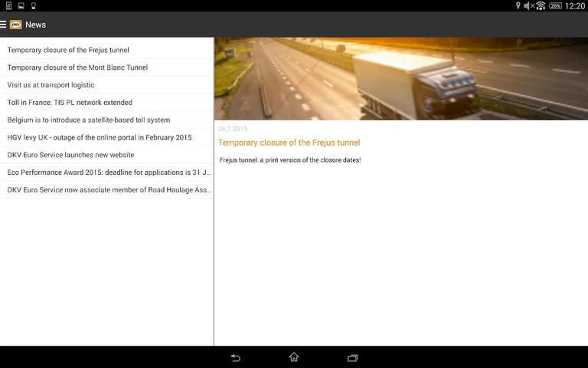This screenshot has height=368, width=588.
Task: Tap the muted volume status icon
Action: click(x=529, y=5)
